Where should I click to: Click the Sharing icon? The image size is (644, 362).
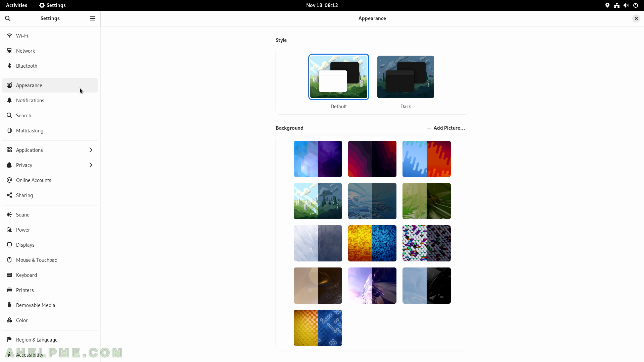point(9,195)
